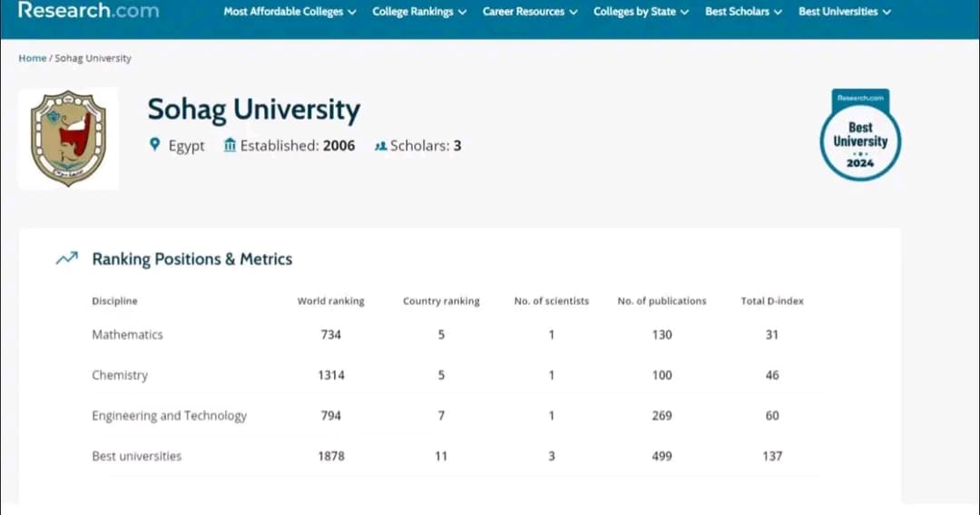Open the Best Universities menu
980x515 pixels.
[x=845, y=12]
